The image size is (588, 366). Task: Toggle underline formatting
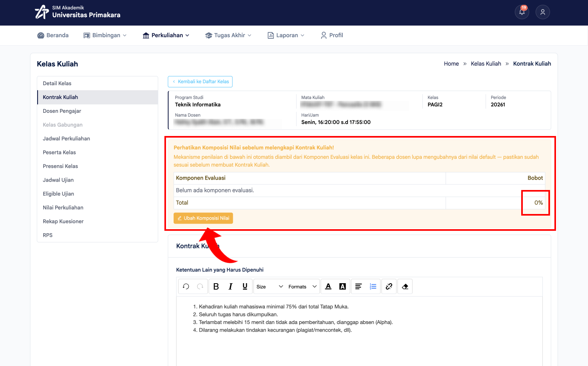(x=245, y=286)
